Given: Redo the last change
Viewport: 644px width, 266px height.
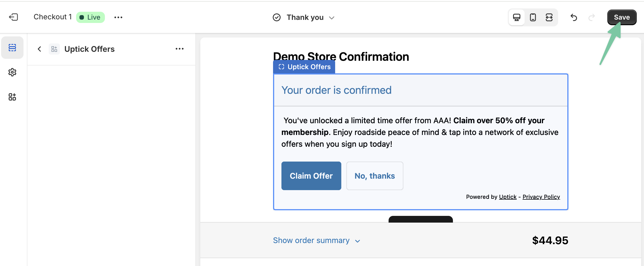Looking at the screenshot, I should tap(591, 17).
